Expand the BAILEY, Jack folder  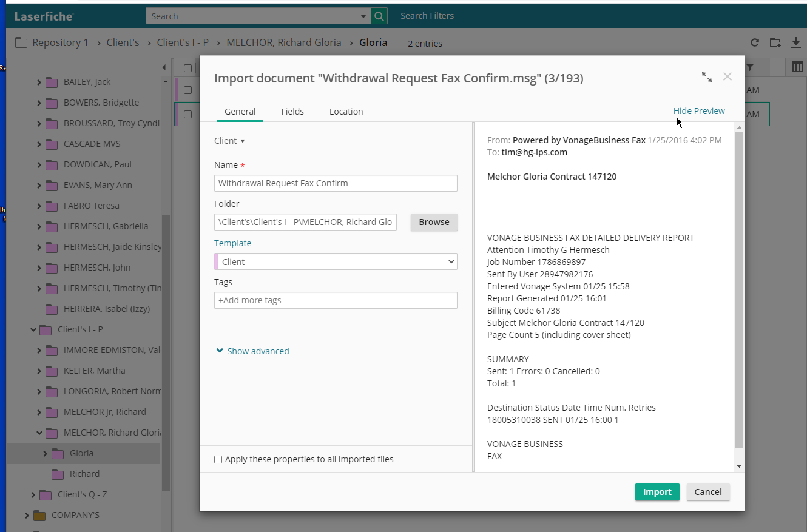(x=39, y=82)
